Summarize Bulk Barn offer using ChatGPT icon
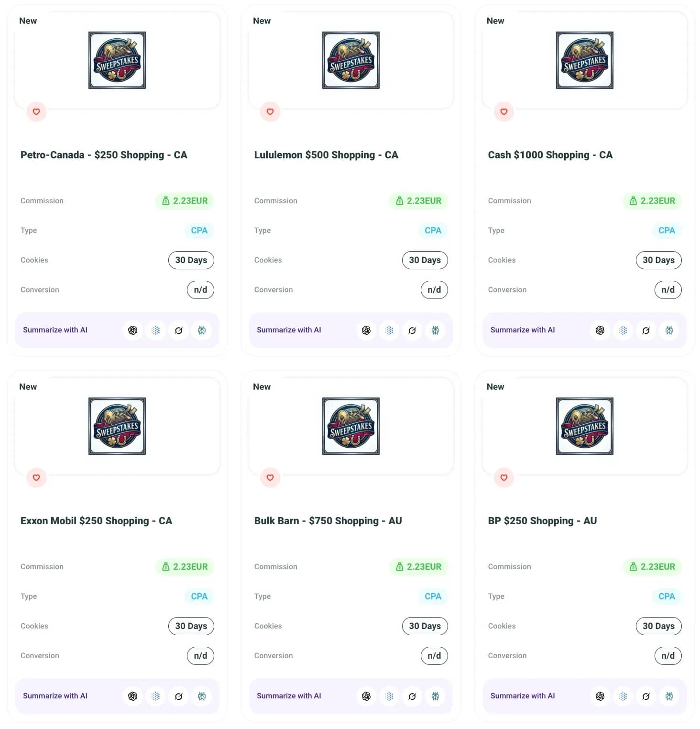 coord(366,696)
